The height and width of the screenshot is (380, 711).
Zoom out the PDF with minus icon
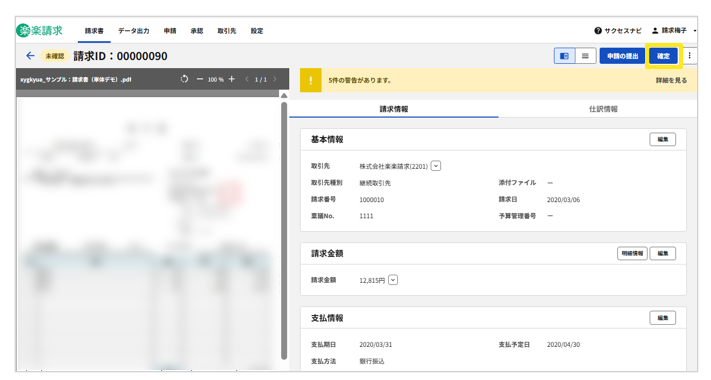(200, 79)
